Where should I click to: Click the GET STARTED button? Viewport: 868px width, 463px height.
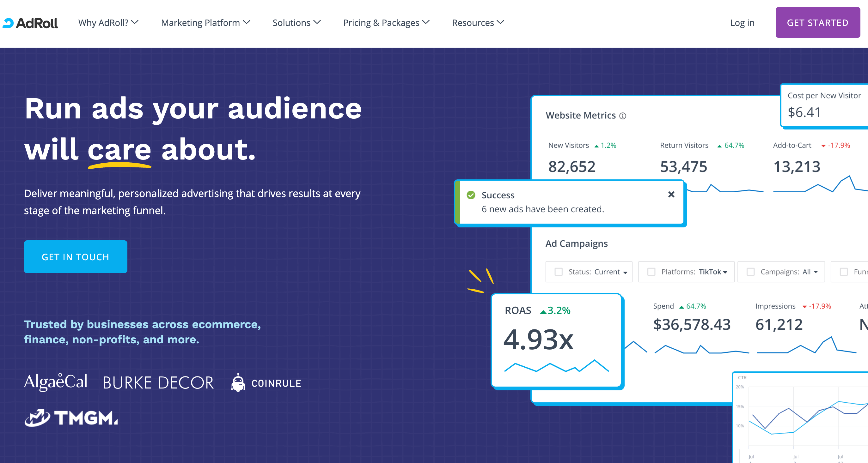(817, 22)
